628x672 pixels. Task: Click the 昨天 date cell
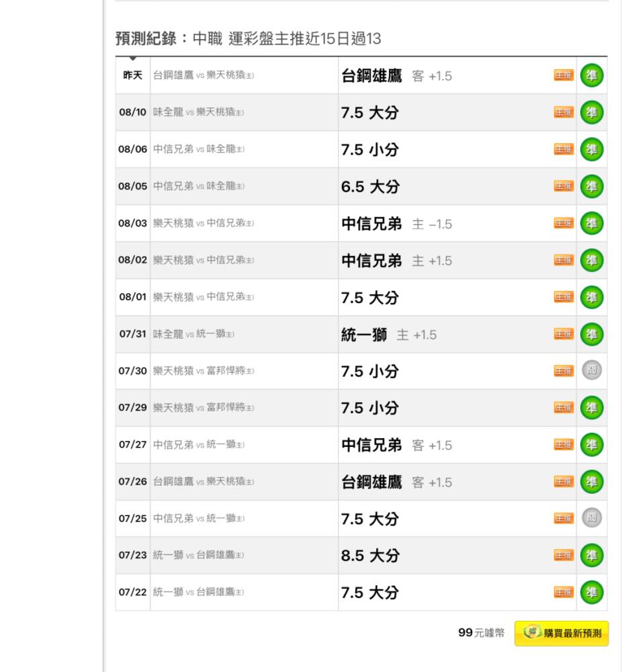(x=133, y=75)
